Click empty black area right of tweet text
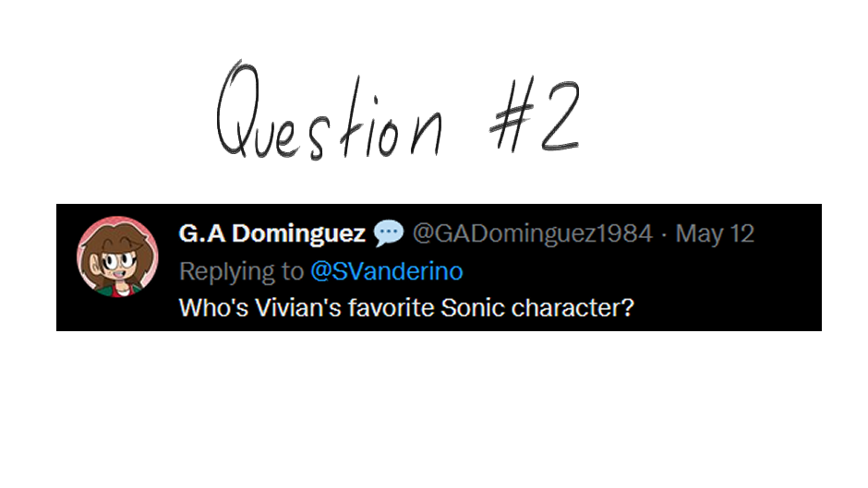Viewport: 868px width, 488px height. click(x=729, y=308)
